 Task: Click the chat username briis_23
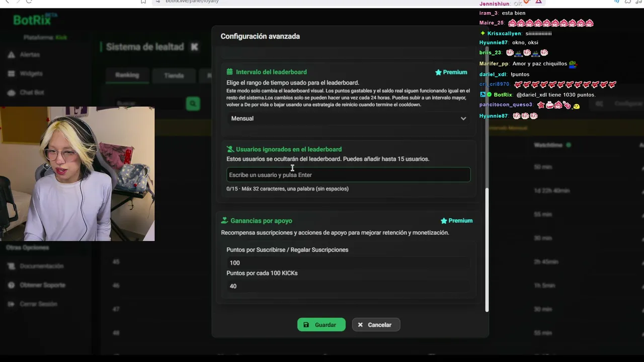click(x=491, y=53)
